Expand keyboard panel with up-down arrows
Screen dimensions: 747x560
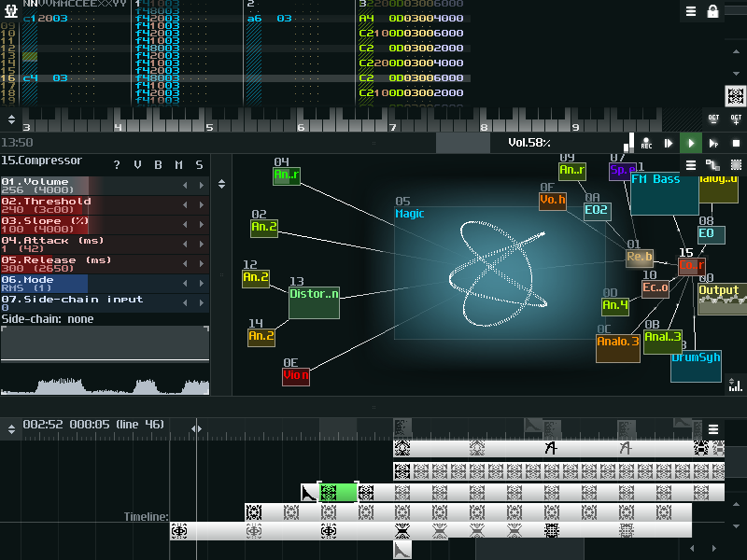[11, 119]
